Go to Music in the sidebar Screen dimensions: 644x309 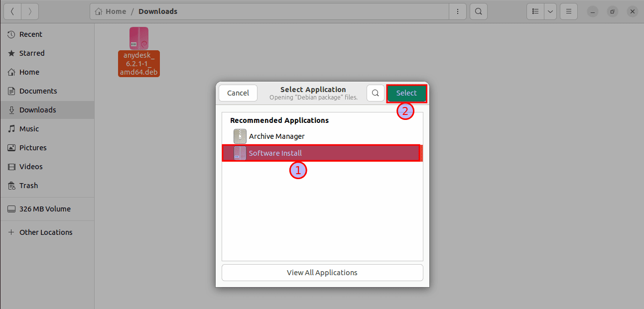47,129
